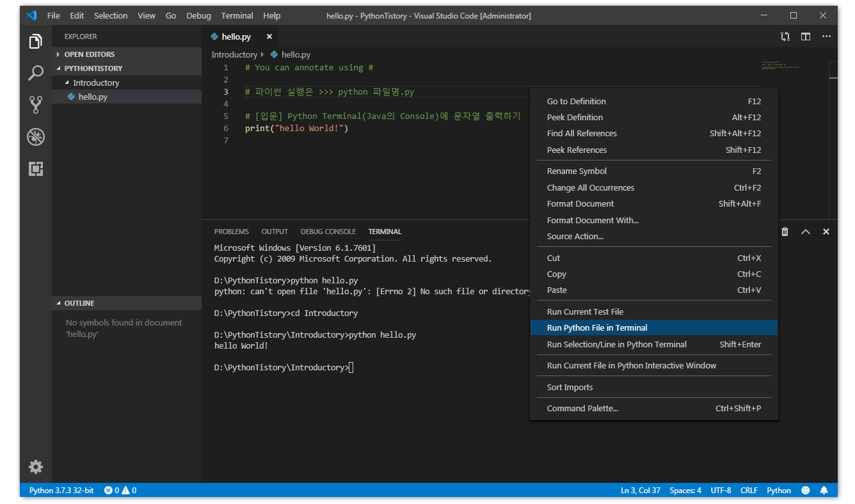Viewport: 855px width, 504px height.
Task: Open the Manage gear icon
Action: pos(36,467)
